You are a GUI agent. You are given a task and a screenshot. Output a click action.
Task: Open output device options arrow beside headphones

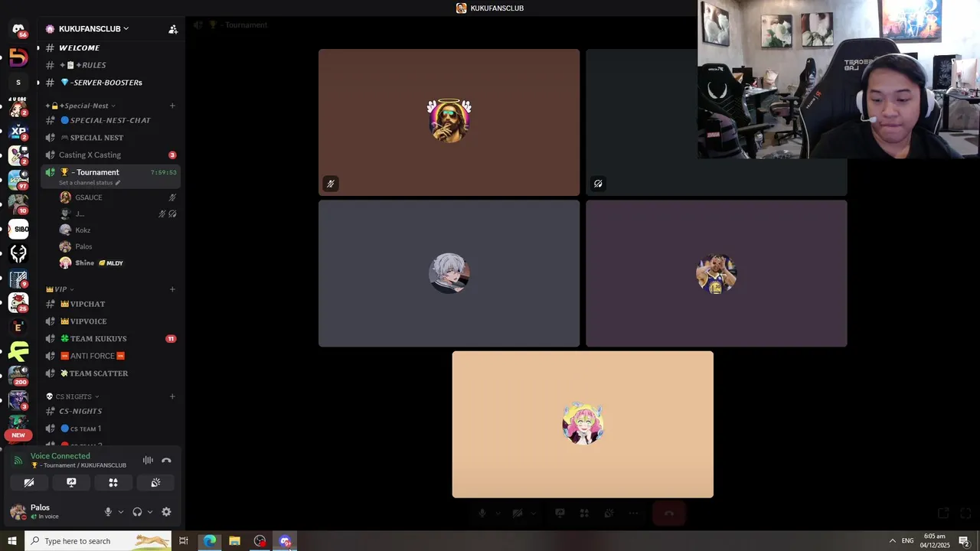tap(149, 512)
